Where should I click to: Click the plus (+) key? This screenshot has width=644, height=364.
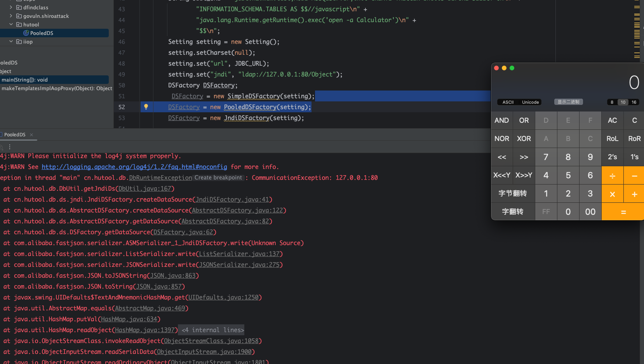[x=634, y=194]
